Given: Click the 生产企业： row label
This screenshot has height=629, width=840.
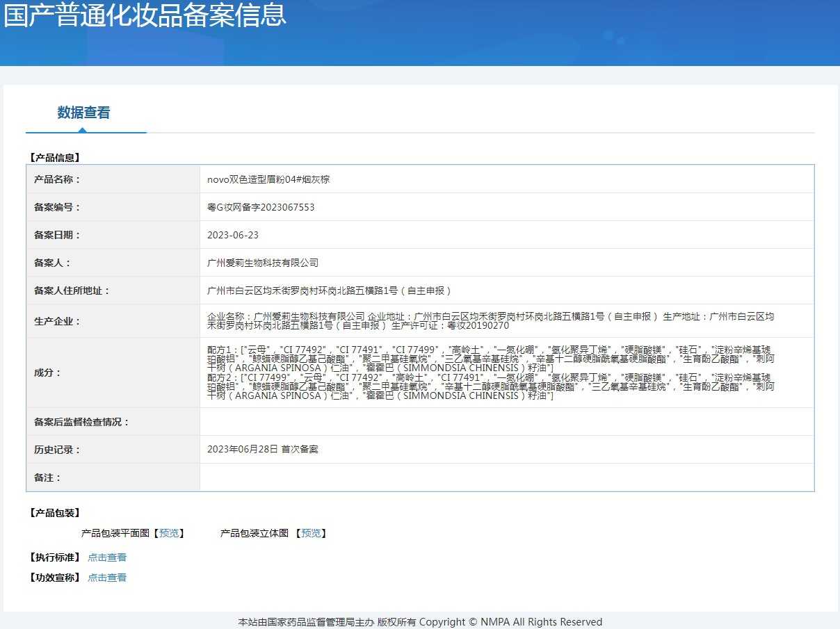Looking at the screenshot, I should pos(57,321).
